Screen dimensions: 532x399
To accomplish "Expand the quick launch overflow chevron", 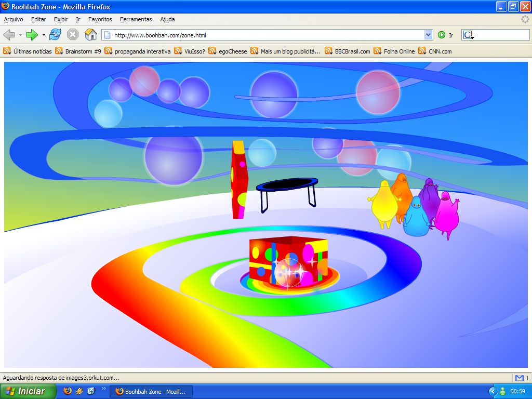I will pos(103,389).
